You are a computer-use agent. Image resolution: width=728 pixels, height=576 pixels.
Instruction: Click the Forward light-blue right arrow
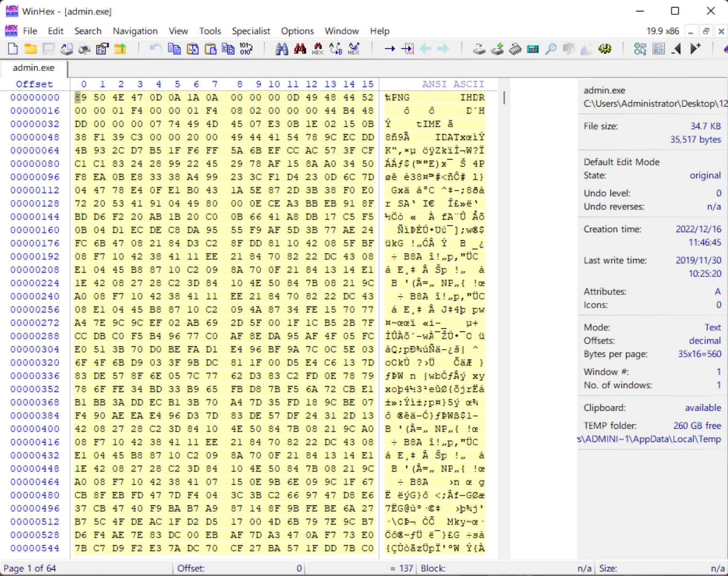click(x=443, y=48)
